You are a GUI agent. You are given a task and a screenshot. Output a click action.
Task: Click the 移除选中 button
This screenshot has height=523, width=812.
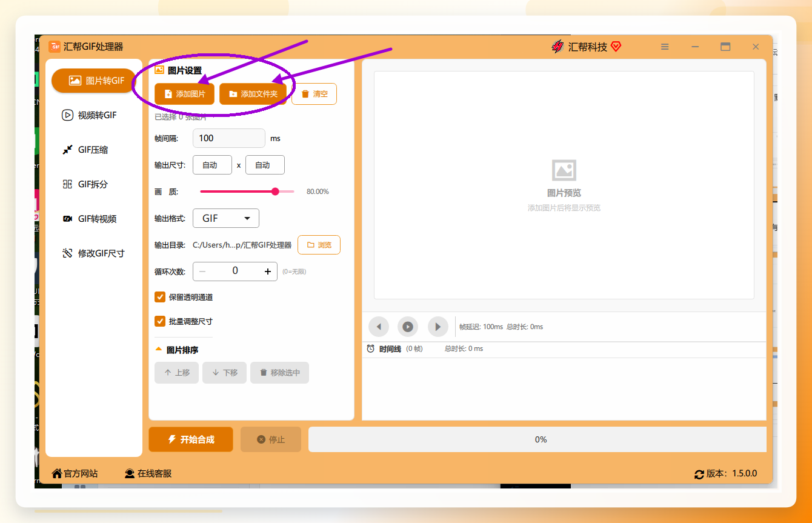click(279, 373)
